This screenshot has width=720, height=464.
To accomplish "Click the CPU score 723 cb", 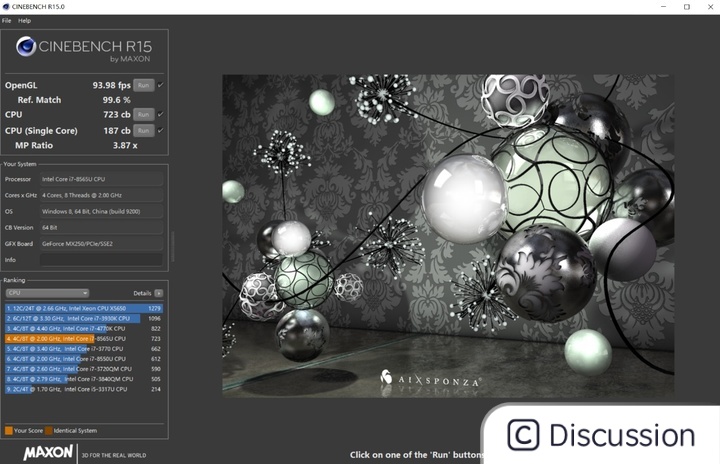I will click(x=117, y=115).
